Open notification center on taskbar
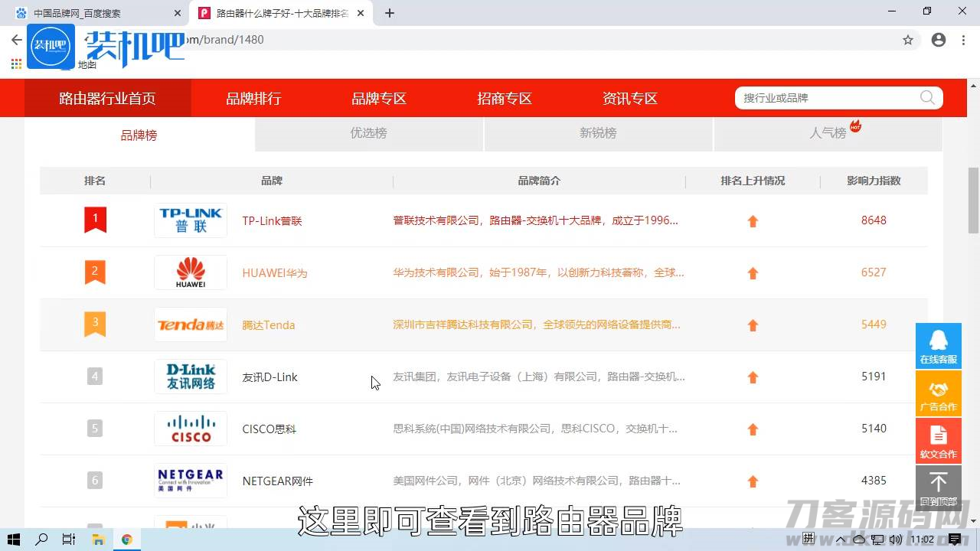Screen dimensions: 980x551 click(x=955, y=540)
